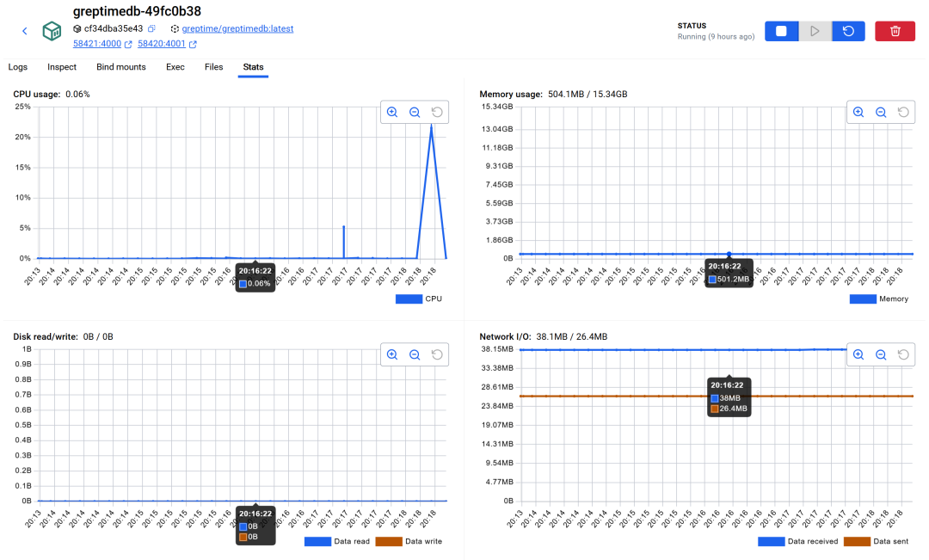Reset zoom on the Memory usage chart

(903, 112)
